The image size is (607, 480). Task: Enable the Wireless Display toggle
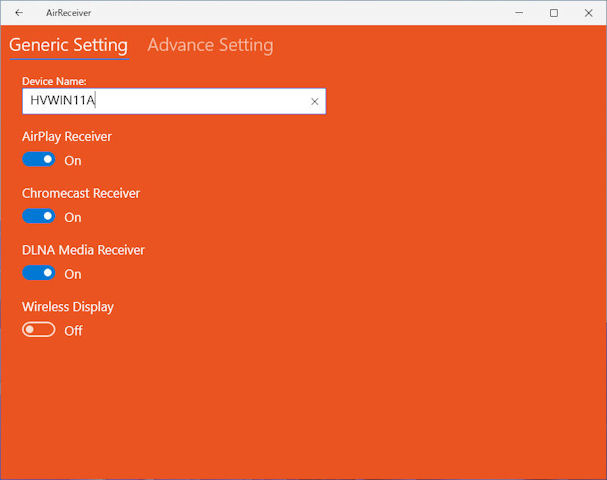tap(39, 329)
